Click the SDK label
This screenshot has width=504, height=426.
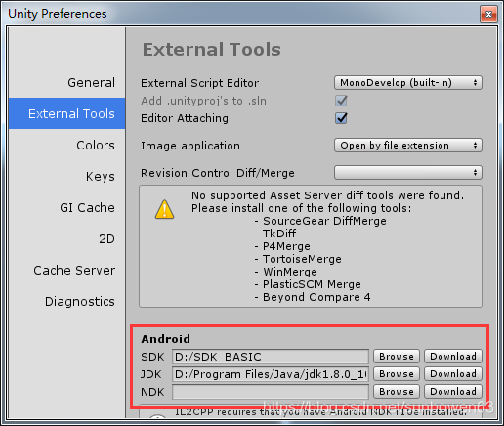point(152,357)
